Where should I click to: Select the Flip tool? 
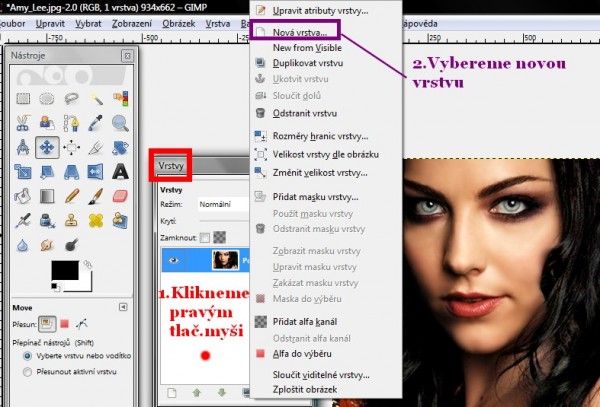tap(96, 172)
